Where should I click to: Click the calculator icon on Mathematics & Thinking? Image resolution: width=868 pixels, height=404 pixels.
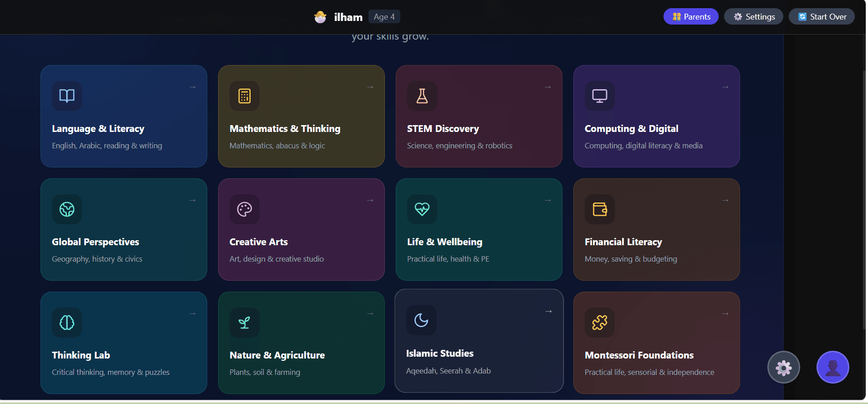tap(245, 96)
